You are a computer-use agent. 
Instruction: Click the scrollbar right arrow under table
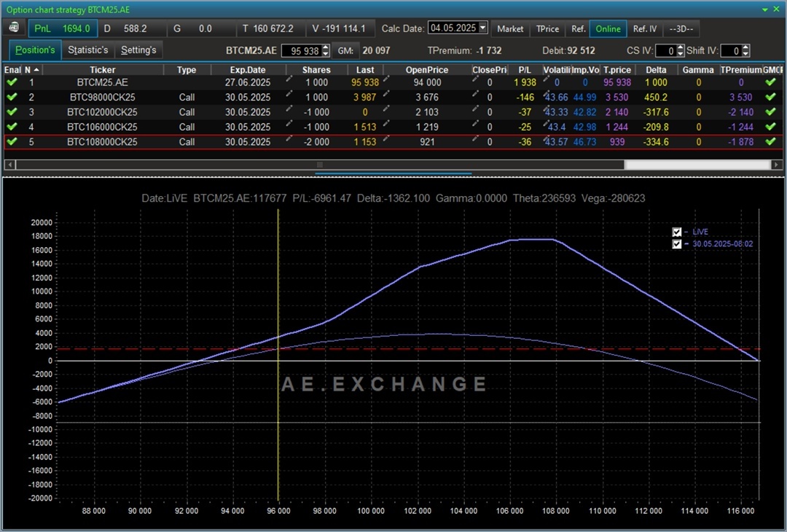(777, 165)
